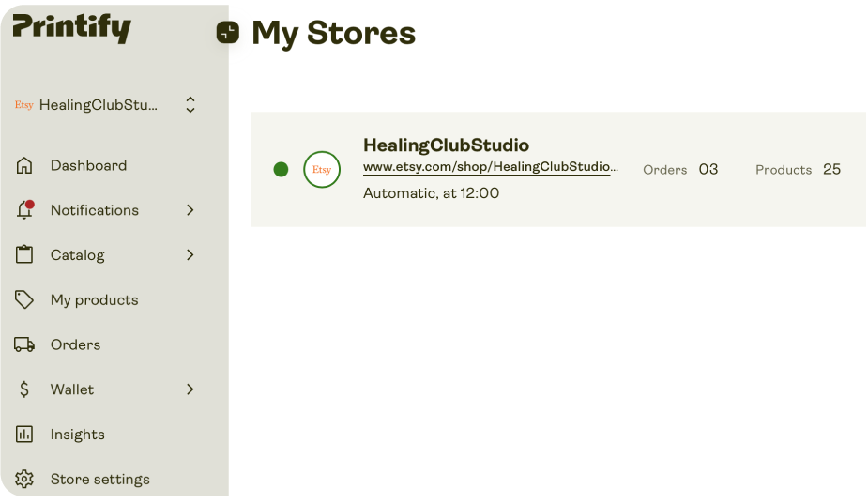This screenshot has width=868, height=504.
Task: Open the HealingClubStu... store selector
Action: (105, 105)
